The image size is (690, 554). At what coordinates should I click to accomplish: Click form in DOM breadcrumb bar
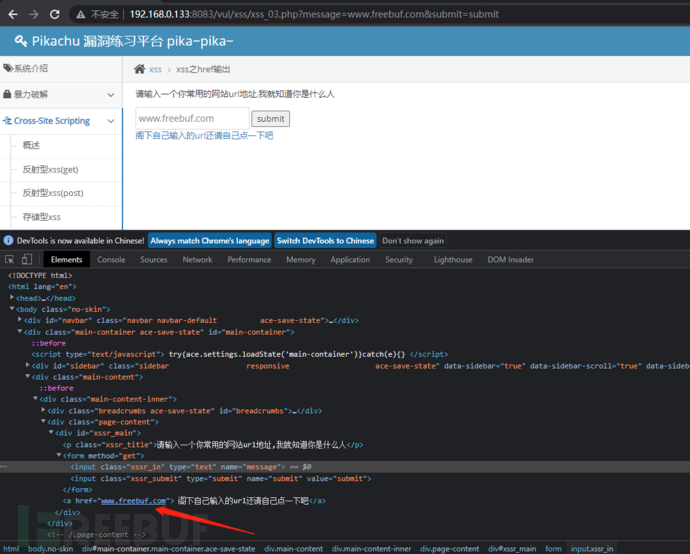pos(553,549)
